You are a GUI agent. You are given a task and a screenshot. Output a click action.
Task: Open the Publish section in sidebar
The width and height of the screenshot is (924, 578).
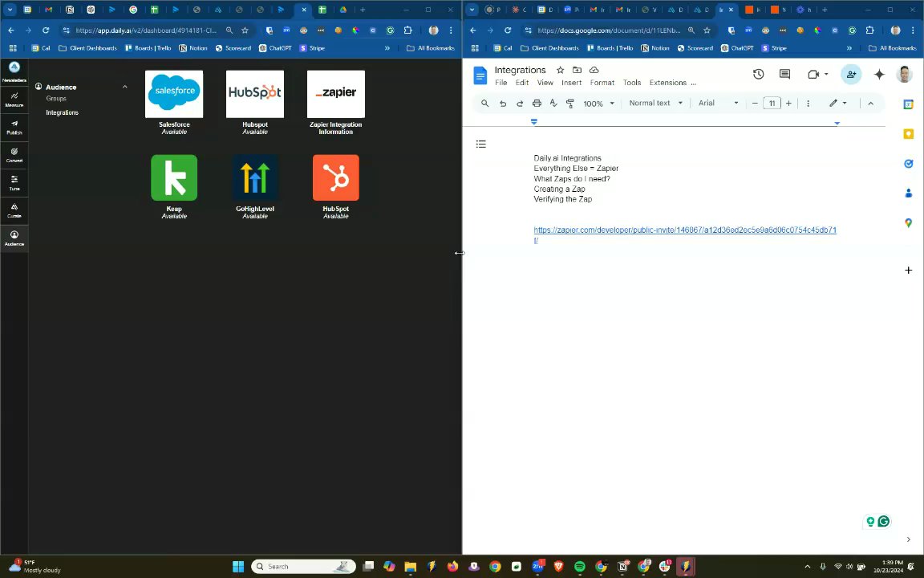(x=14, y=128)
